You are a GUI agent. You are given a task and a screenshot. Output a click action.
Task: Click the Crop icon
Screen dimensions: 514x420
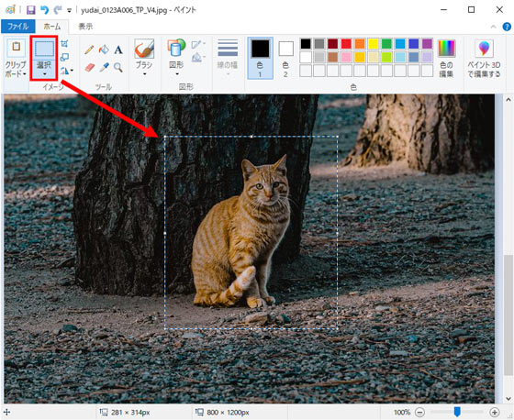64,44
